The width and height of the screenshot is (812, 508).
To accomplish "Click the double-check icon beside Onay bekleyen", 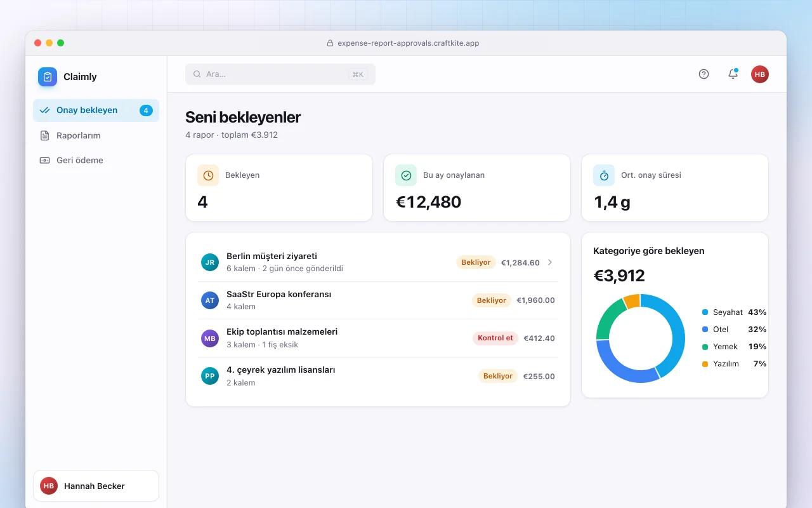I will point(44,110).
